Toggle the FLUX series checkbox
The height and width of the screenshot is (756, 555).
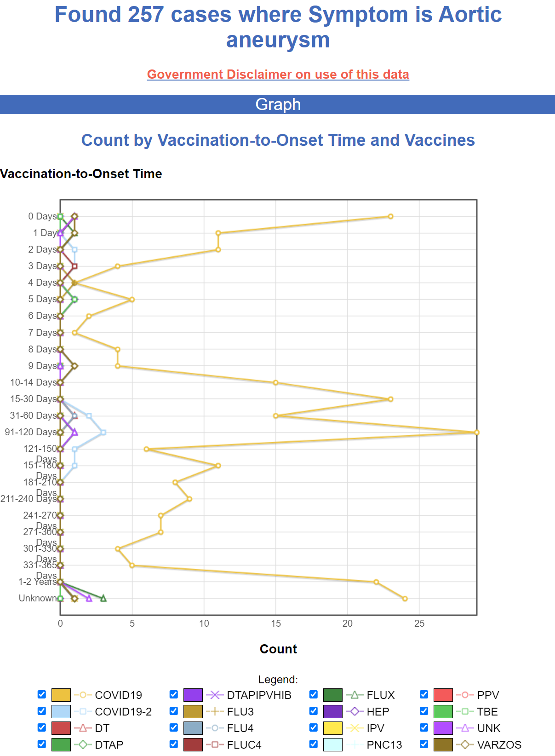pyautogui.click(x=314, y=694)
